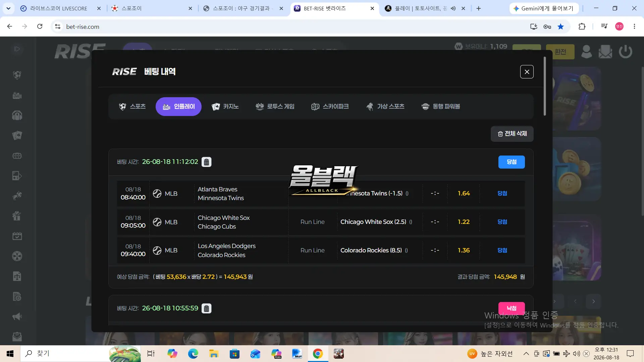Open the Chrome profile avatar

pyautogui.click(x=619, y=26)
